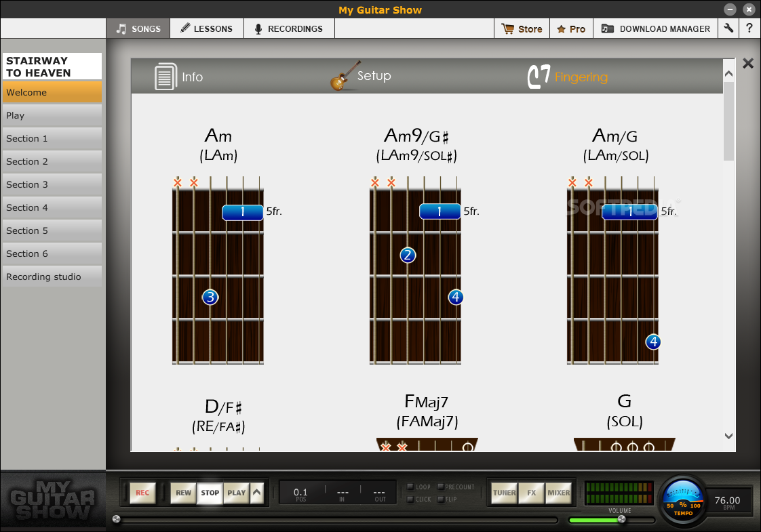Click finger 3 dot on Am chord
Image resolution: width=761 pixels, height=532 pixels.
[x=210, y=298]
